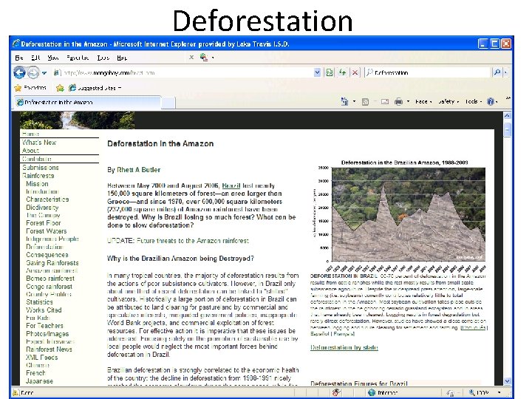Open the Safety command bar menu
Image resolution: width=532 pixels, height=399 pixels.
click(449, 101)
